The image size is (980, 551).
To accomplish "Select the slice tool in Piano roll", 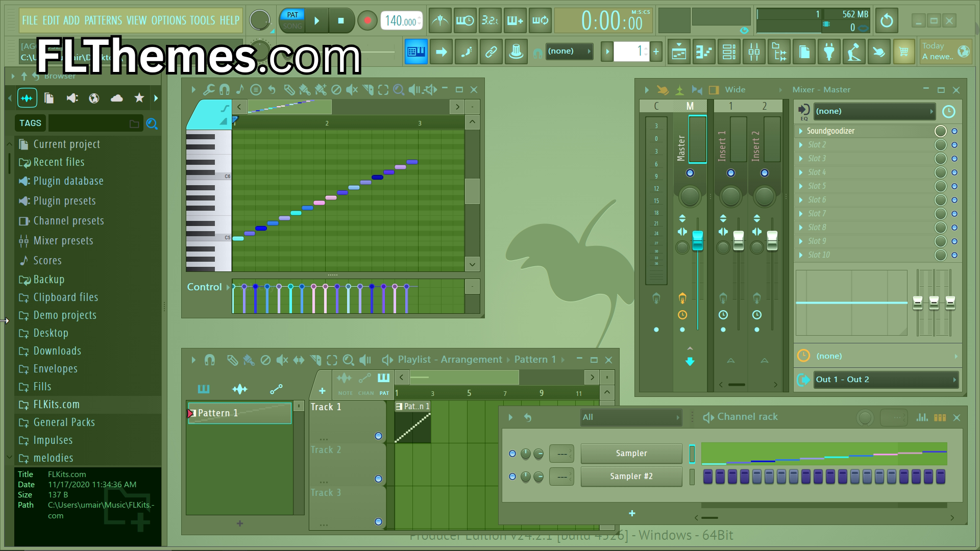I will coord(367,90).
